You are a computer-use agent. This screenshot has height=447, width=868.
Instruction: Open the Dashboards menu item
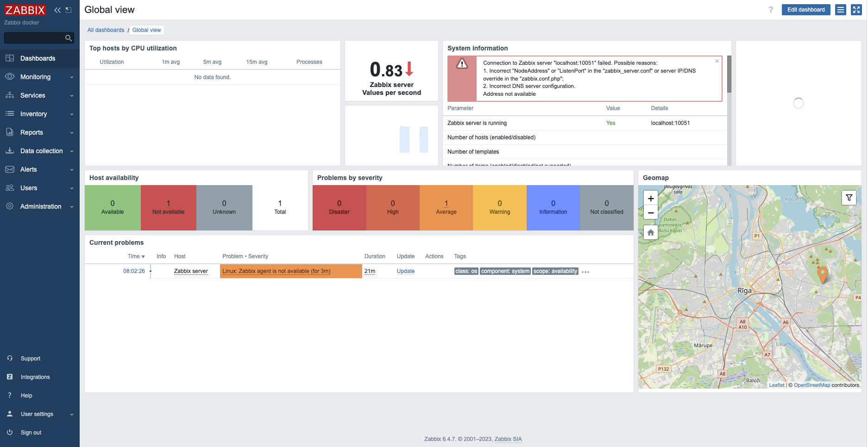(x=40, y=58)
